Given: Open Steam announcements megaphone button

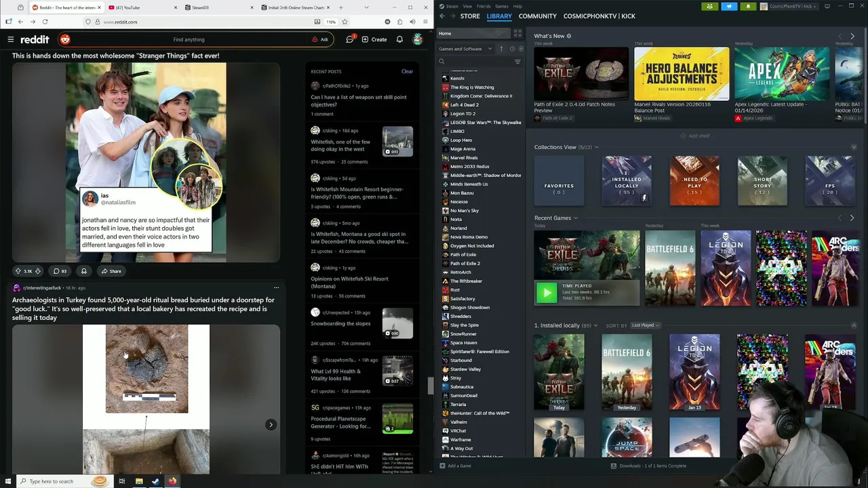Looking at the screenshot, I should [729, 6].
